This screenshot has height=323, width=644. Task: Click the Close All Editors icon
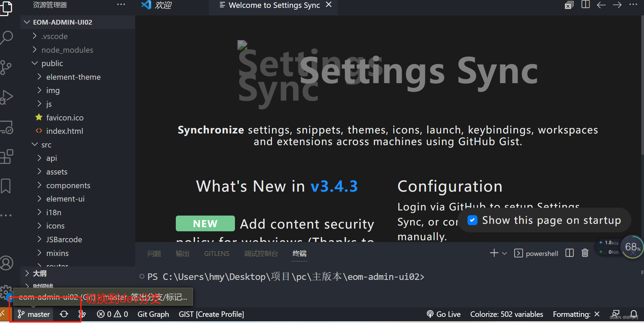click(x=569, y=5)
